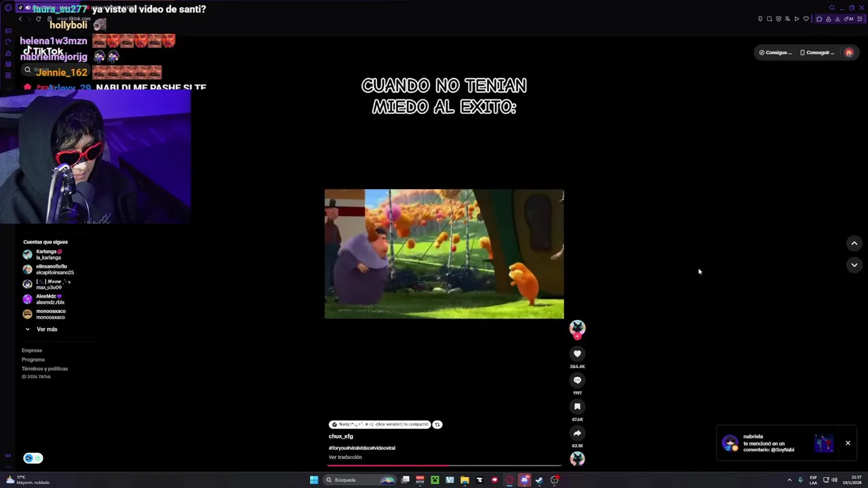The width and height of the screenshot is (868, 488).
Task: Click the Consigue coins button
Action: click(775, 52)
